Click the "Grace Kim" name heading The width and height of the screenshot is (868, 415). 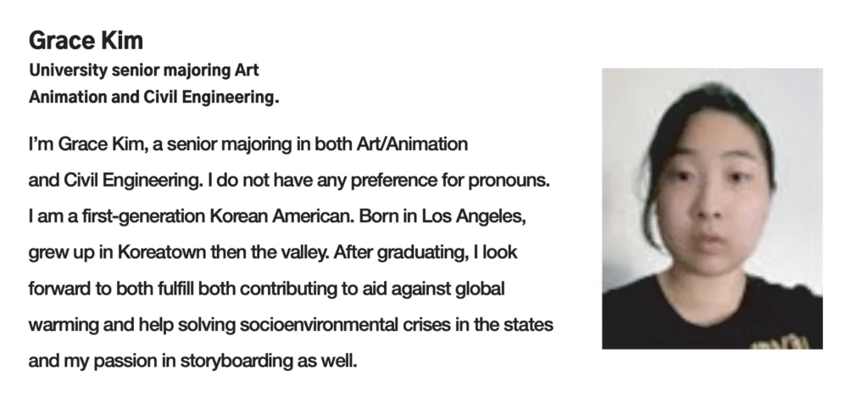73,40
